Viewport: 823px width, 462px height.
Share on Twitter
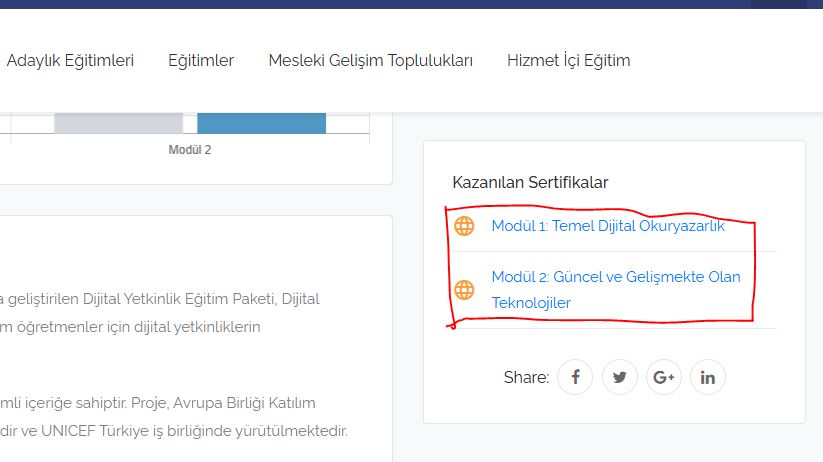point(620,377)
